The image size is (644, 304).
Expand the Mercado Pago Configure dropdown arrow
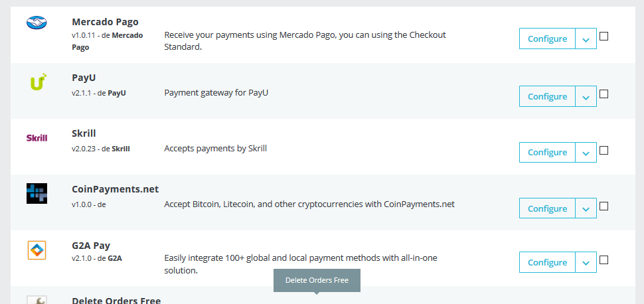586,38
